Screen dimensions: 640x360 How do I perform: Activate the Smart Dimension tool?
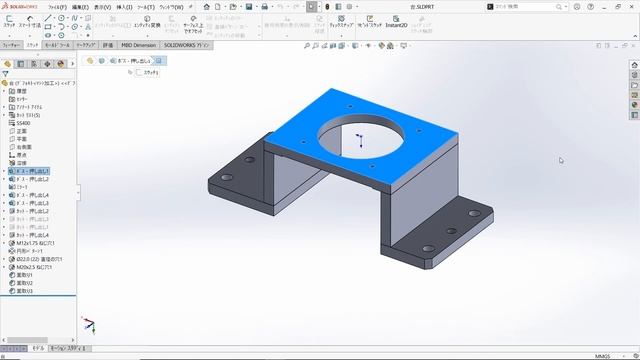(30, 21)
